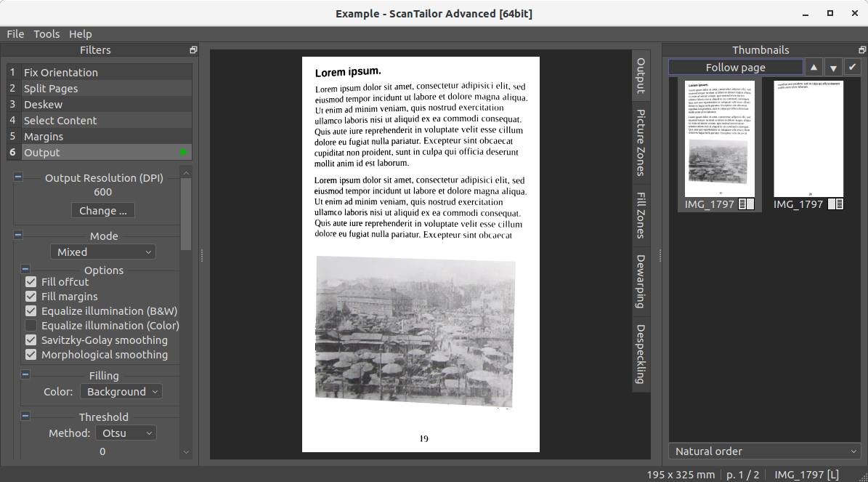868x482 pixels.
Task: Open the Help menu
Action: 81,33
